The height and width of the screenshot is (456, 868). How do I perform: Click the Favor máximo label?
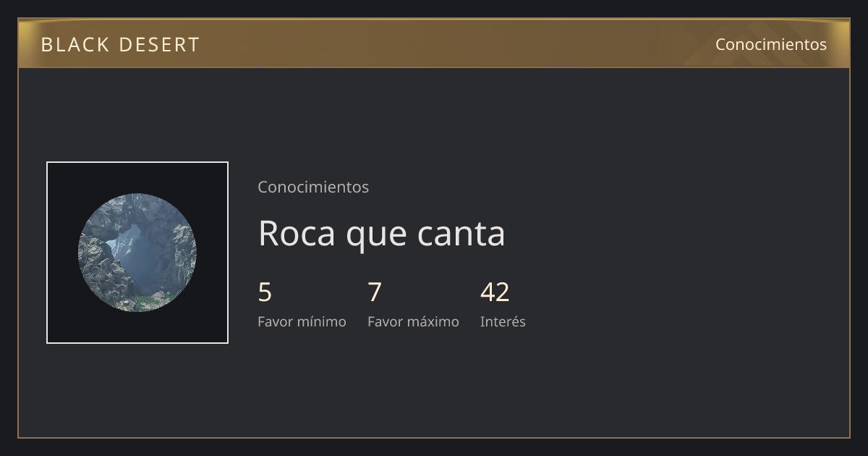pyautogui.click(x=413, y=321)
